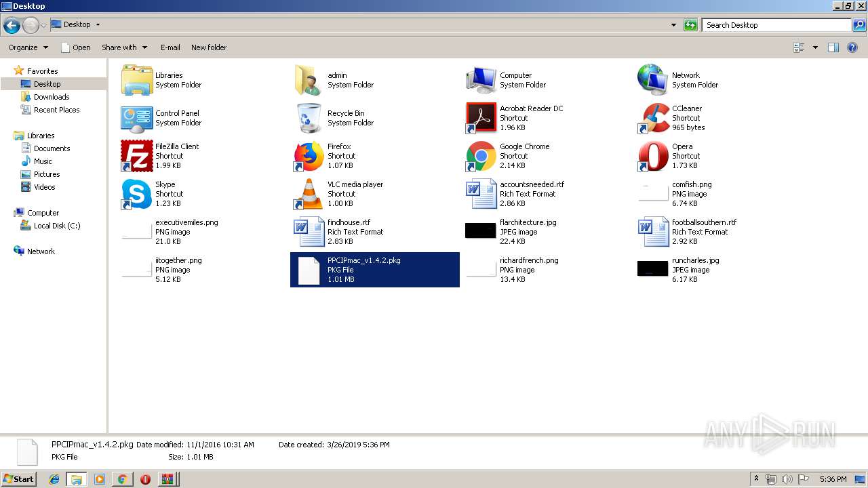Click the Forward navigation arrow
Viewport: 868px width, 488px height.
click(x=31, y=26)
